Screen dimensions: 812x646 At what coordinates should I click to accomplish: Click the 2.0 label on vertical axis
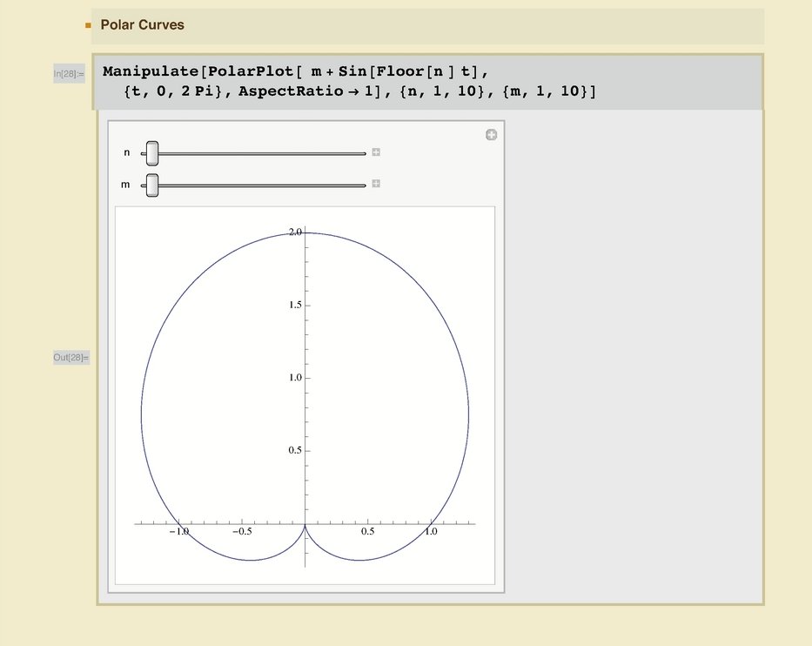tap(294, 232)
